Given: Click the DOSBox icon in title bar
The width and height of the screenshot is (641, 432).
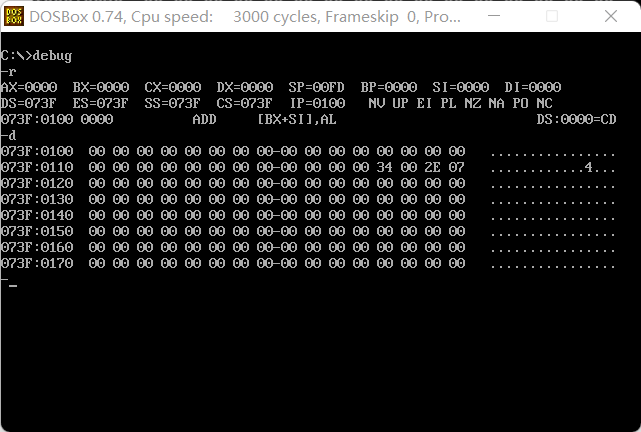Looking at the screenshot, I should coord(14,16).
